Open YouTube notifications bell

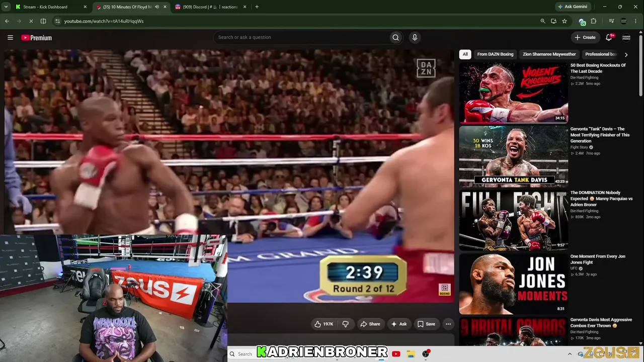click(609, 37)
